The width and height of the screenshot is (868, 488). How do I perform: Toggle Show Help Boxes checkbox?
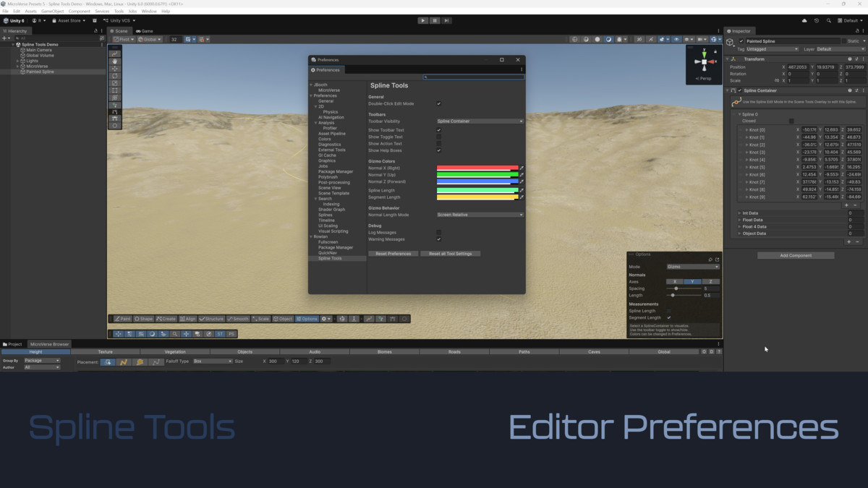click(x=438, y=150)
